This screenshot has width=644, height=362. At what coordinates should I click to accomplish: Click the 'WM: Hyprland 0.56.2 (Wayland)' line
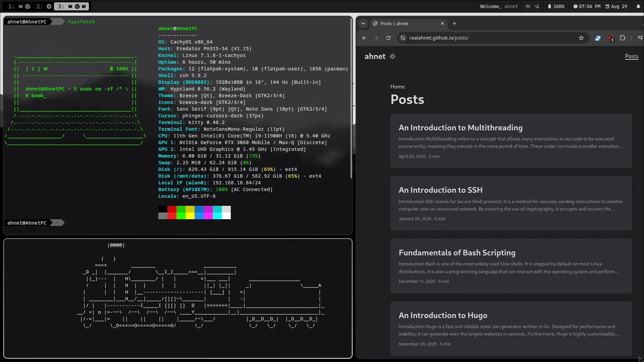202,89
